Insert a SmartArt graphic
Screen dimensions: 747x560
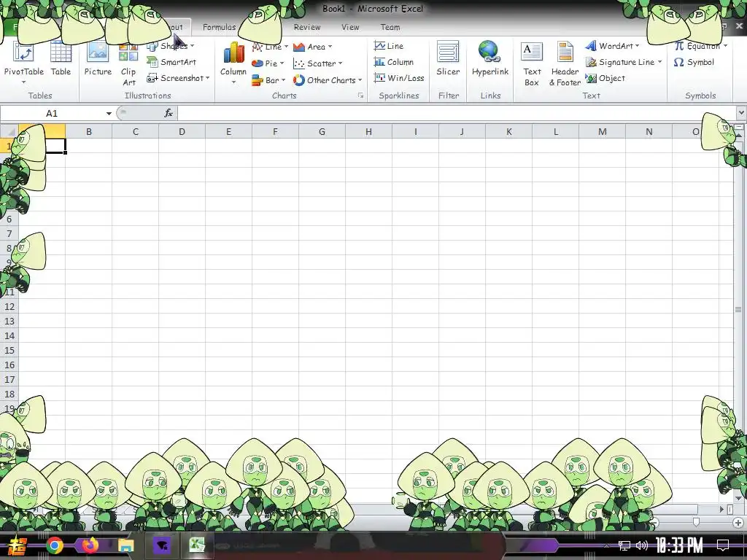171,62
